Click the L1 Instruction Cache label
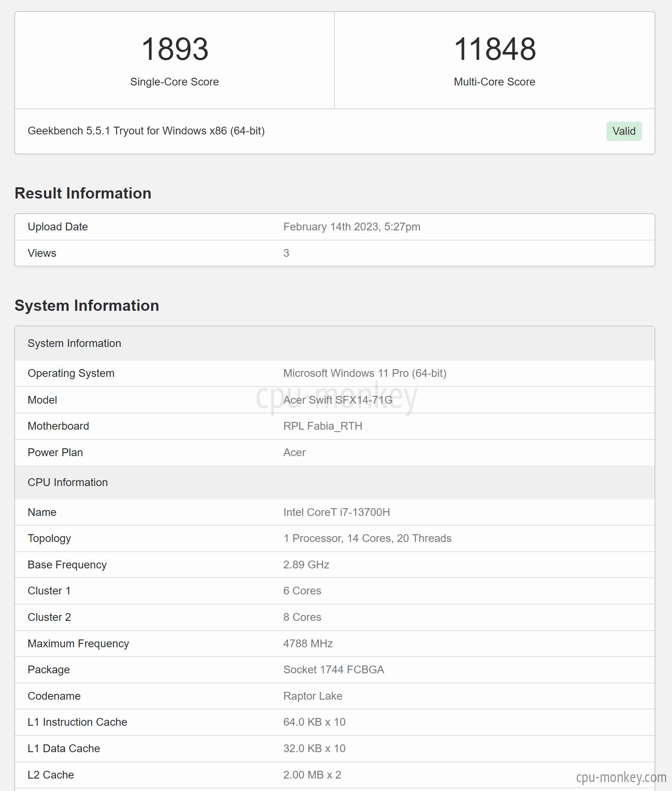Screen dimensions: 672x791 tap(78, 722)
